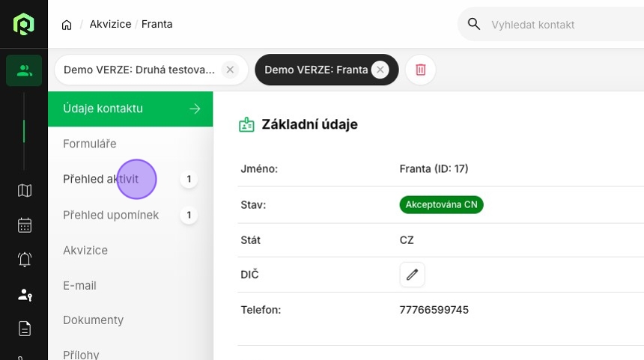
Task: Focus the Vyhledat kontakt search field
Action: [550, 25]
